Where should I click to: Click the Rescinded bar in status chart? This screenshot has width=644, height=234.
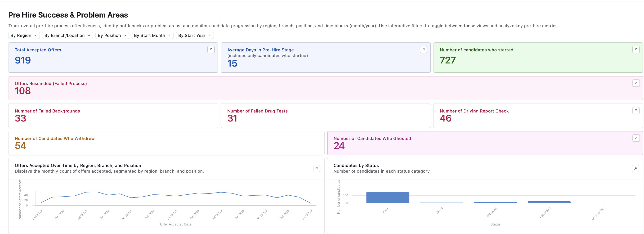[549, 202]
